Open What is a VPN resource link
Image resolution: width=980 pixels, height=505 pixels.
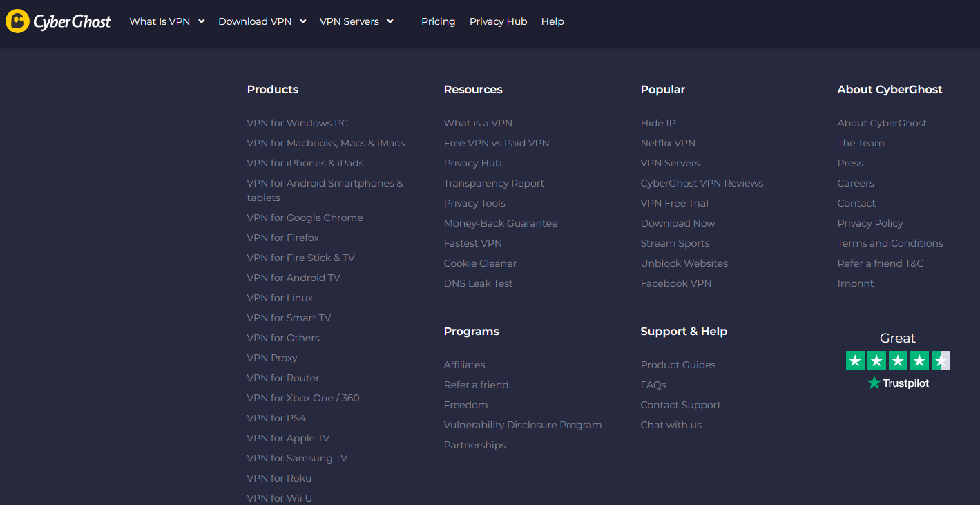pos(478,123)
